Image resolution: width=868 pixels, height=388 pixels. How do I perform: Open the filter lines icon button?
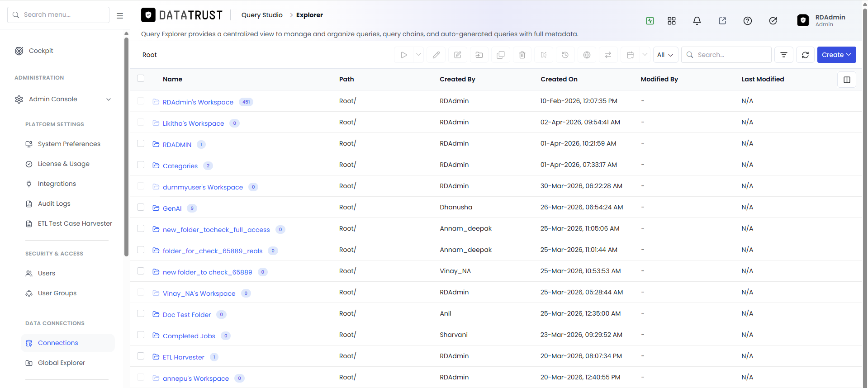(784, 55)
